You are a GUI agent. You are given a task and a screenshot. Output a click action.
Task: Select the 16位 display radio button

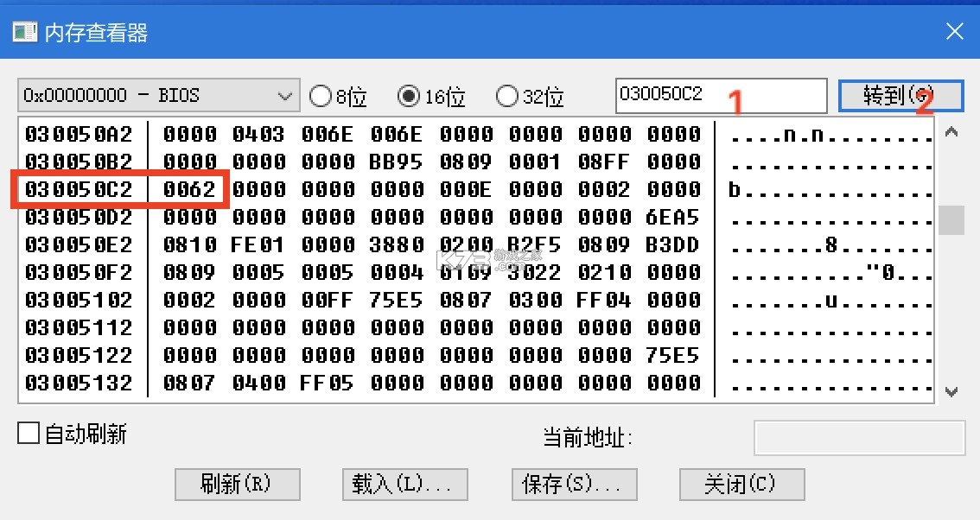coord(408,96)
